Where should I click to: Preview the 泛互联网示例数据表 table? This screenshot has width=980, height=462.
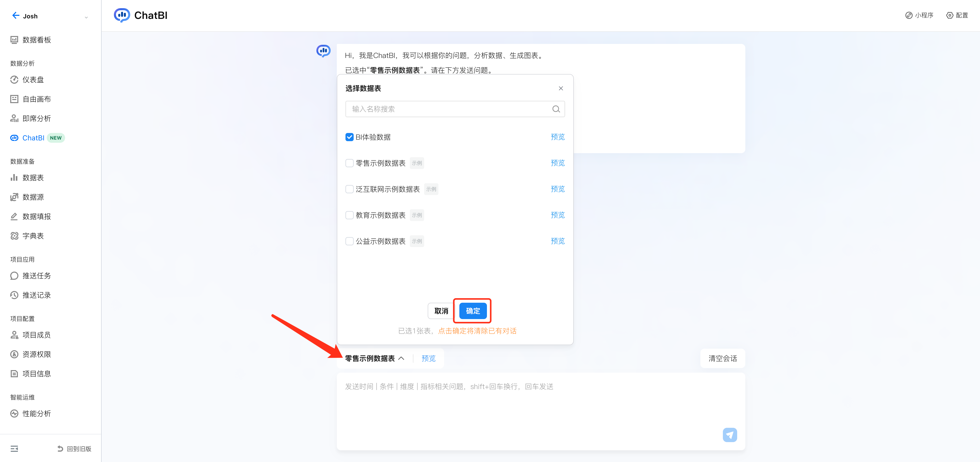coord(557,189)
